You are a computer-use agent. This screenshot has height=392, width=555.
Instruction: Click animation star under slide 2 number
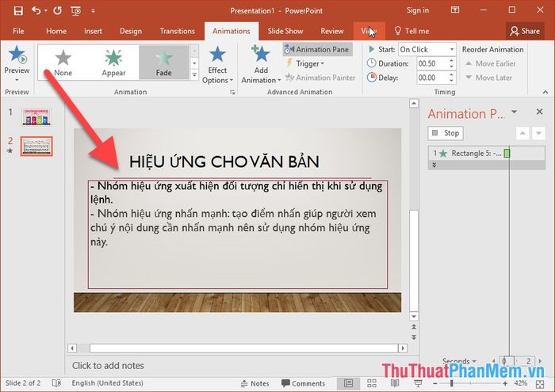tap(10, 151)
